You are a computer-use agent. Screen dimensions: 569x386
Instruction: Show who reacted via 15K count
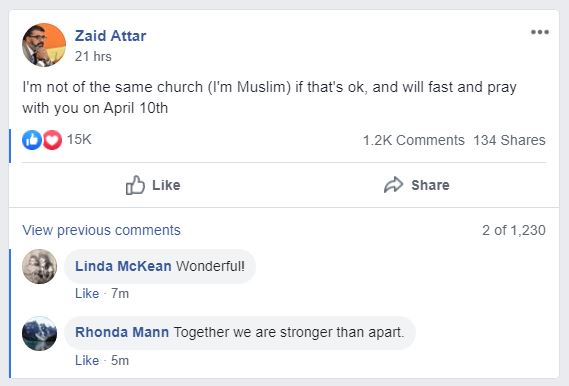[79, 139]
